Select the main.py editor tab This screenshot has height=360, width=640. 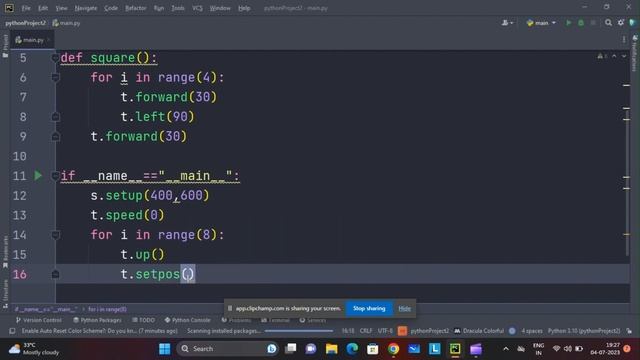click(32, 40)
